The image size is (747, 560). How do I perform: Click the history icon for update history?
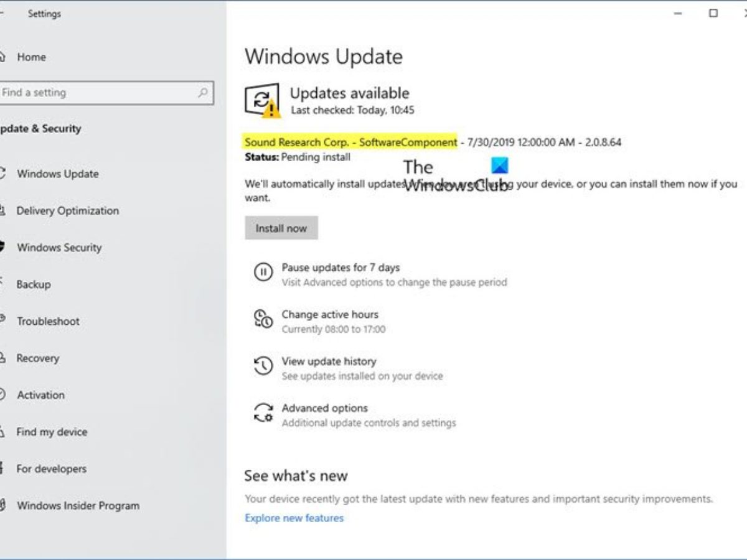coord(263,365)
